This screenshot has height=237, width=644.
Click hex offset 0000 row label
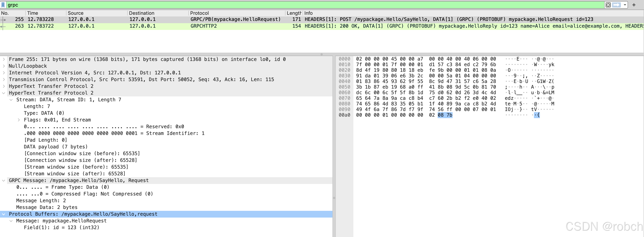[344, 59]
